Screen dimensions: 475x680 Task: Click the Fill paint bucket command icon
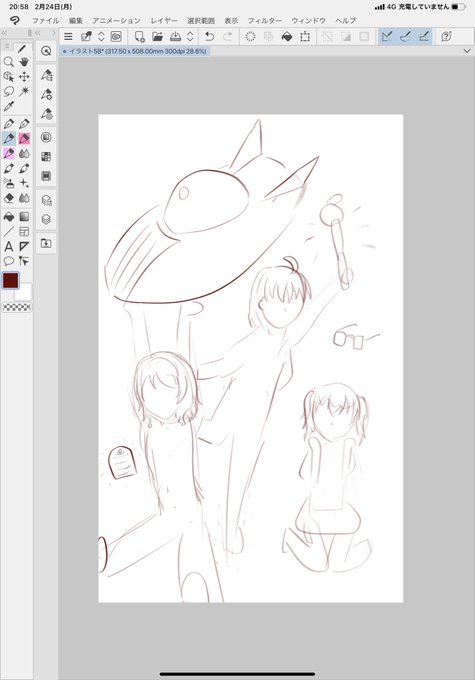pyautogui.click(x=287, y=36)
